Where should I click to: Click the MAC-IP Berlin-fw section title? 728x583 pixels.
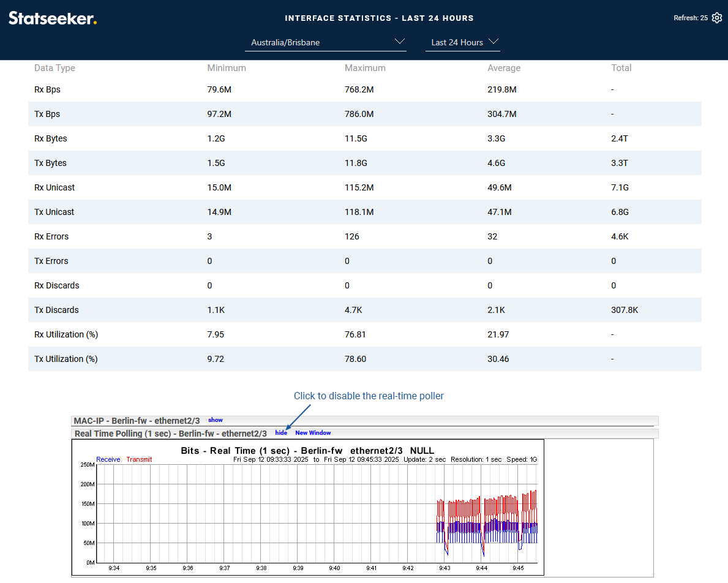pyautogui.click(x=137, y=421)
